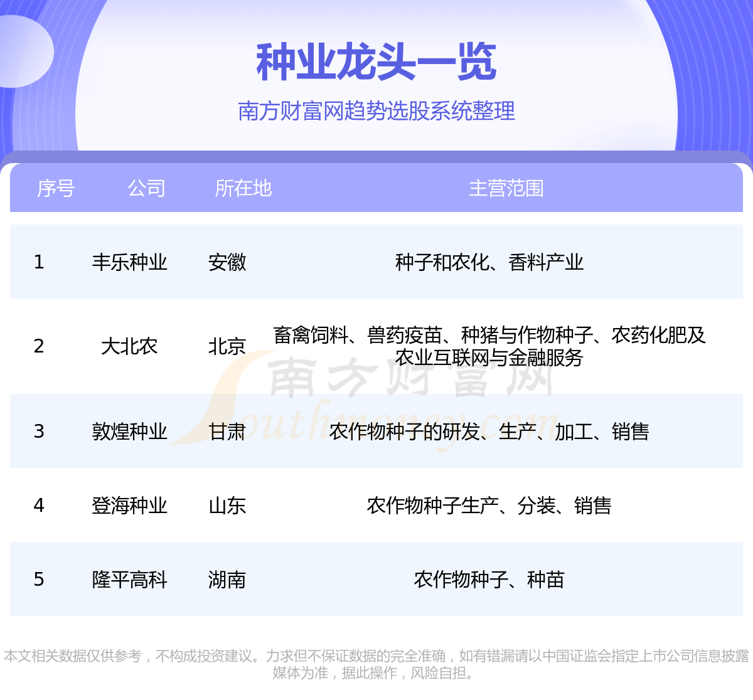
Task: Click the 公司 column header
Action: point(146,188)
